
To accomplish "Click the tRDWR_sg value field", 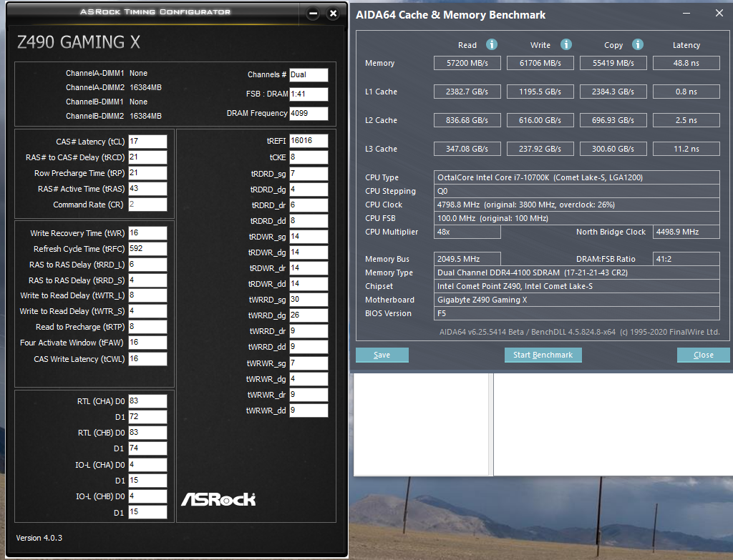I will (x=309, y=237).
